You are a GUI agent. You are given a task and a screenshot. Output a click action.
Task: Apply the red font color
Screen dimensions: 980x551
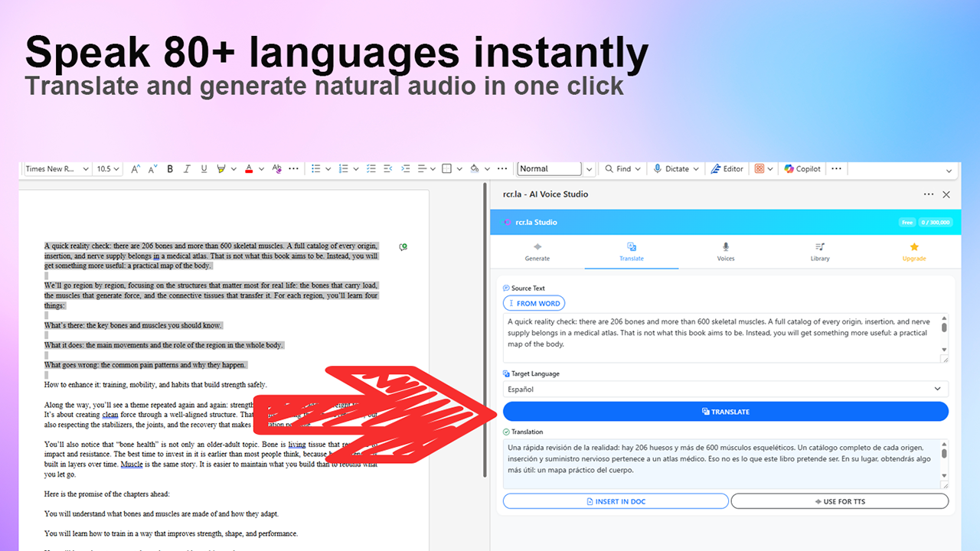click(x=250, y=169)
